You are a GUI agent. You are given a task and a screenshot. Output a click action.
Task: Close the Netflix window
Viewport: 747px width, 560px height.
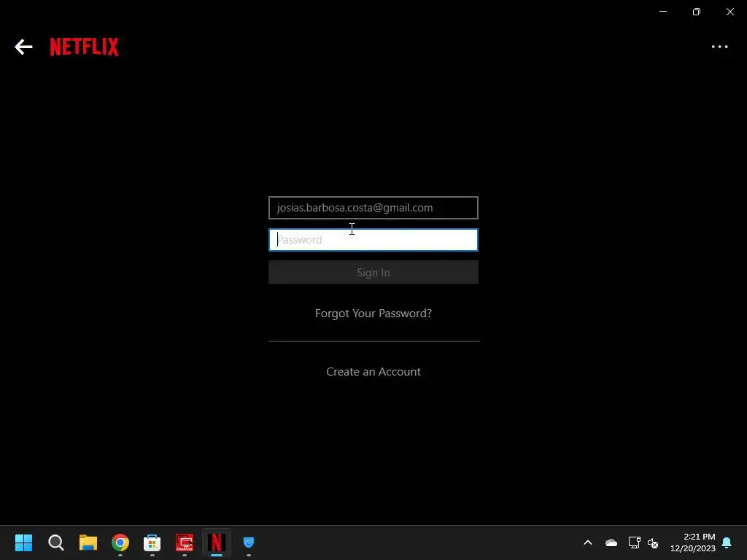click(729, 12)
